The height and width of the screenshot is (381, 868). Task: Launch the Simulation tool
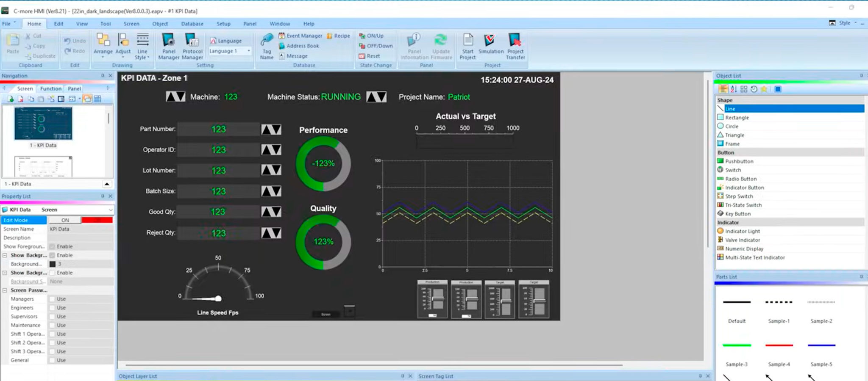pyautogui.click(x=490, y=47)
